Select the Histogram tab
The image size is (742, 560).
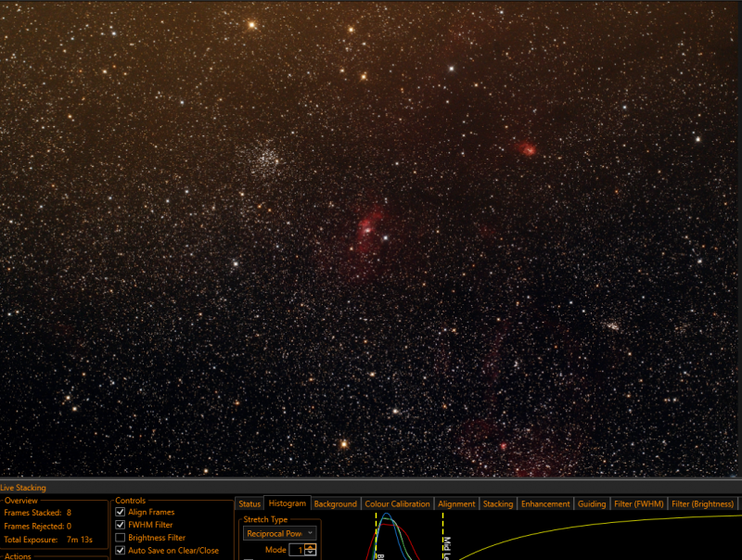click(288, 503)
